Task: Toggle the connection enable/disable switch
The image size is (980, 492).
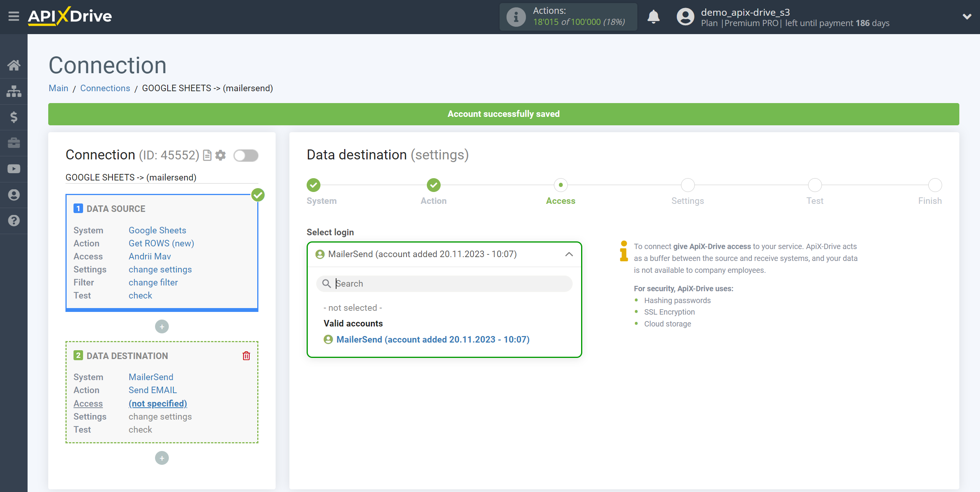Action: pos(246,156)
